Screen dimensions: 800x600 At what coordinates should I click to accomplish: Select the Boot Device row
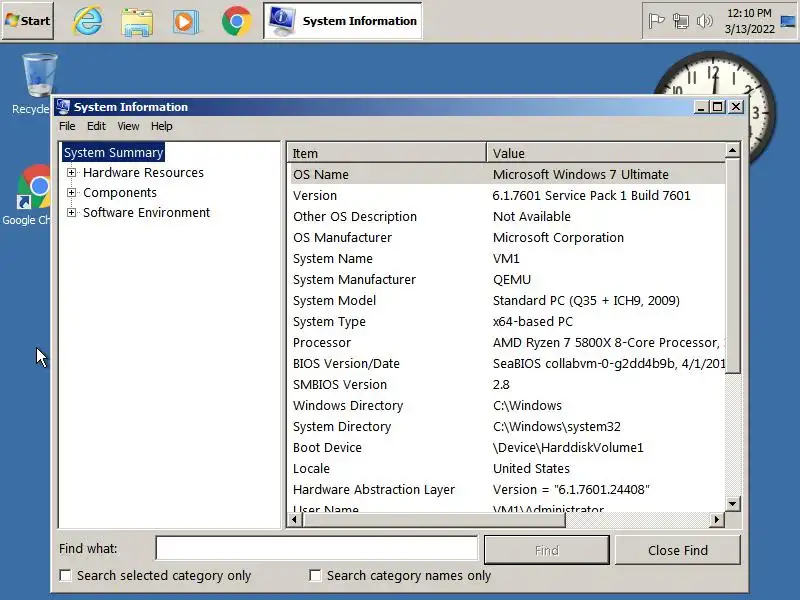click(506, 447)
